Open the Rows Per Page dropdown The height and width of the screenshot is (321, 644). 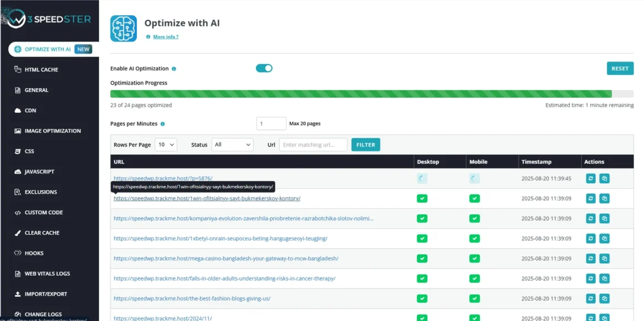[166, 144]
